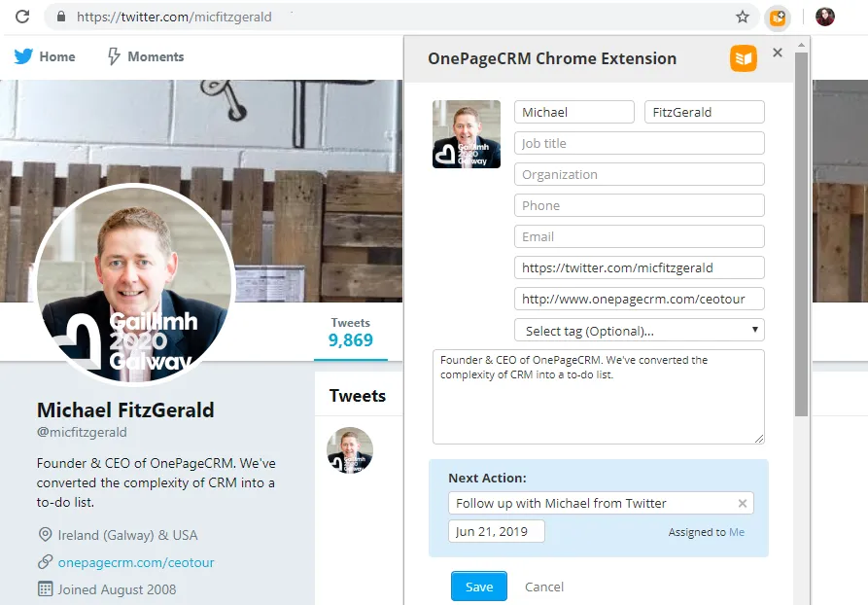Open the Moments menu item
The image size is (868, 605).
coord(156,56)
